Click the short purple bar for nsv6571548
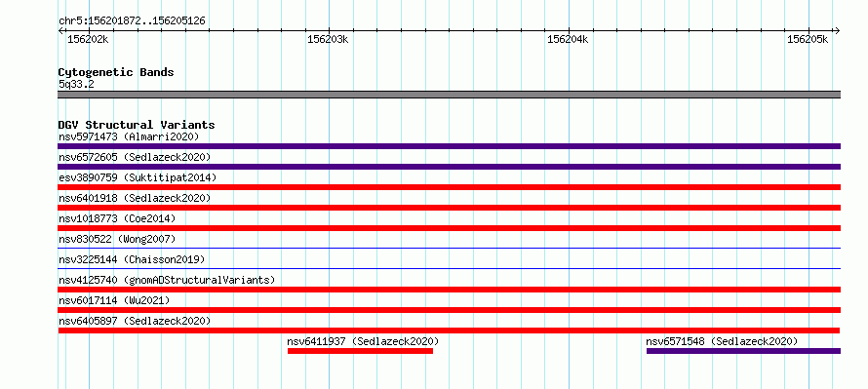The width and height of the screenshot is (868, 389). click(x=743, y=351)
